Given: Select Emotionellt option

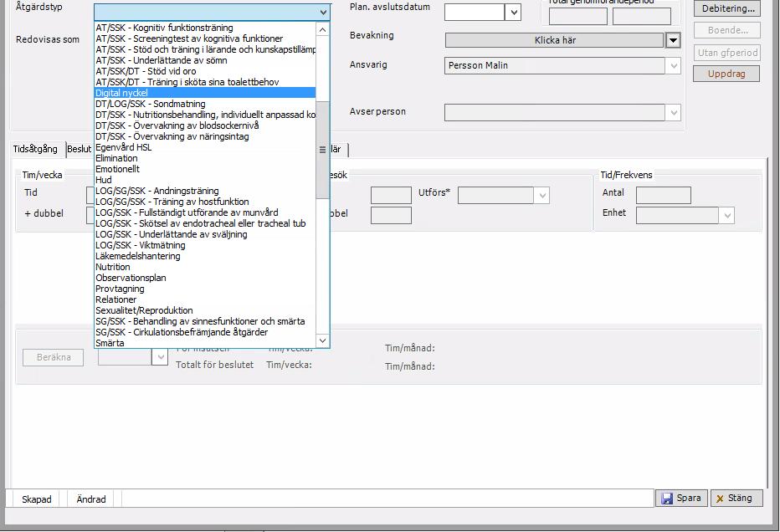Looking at the screenshot, I should coord(204,169).
